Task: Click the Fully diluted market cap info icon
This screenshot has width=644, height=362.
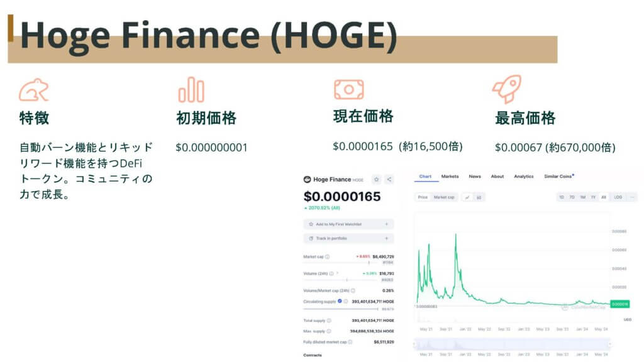Action: [350, 342]
